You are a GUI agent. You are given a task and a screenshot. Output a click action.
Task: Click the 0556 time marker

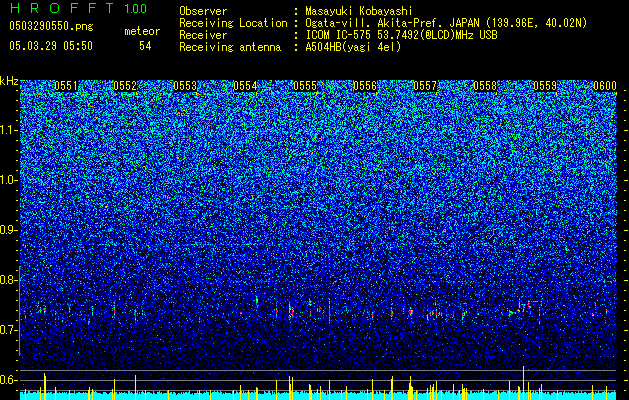tap(365, 86)
